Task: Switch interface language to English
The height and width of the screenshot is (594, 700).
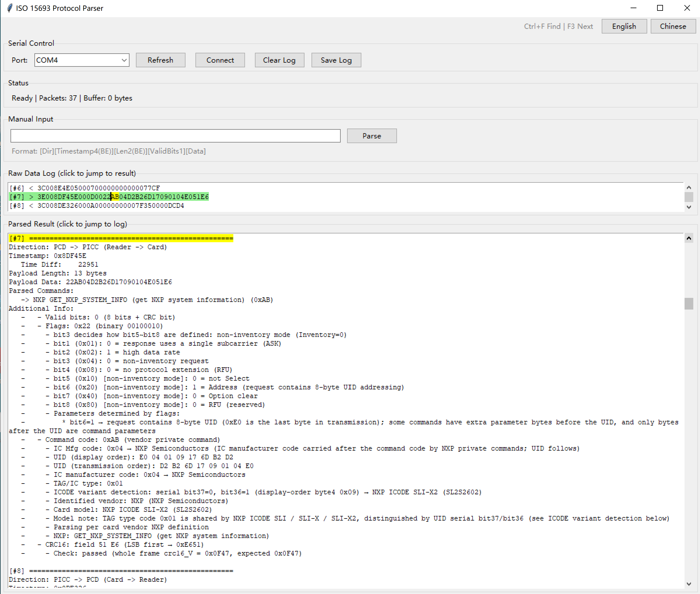Action: (624, 26)
